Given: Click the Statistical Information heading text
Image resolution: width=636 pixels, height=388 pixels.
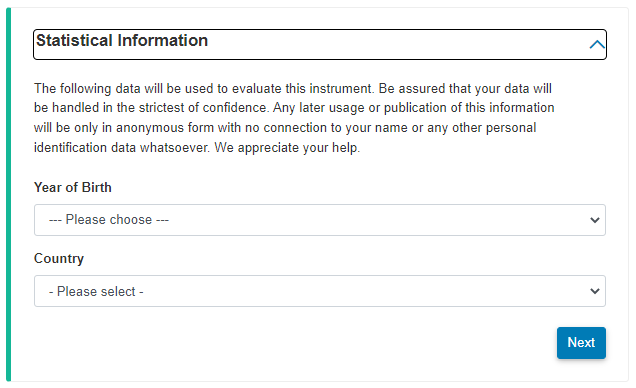Looking at the screenshot, I should (x=122, y=41).
